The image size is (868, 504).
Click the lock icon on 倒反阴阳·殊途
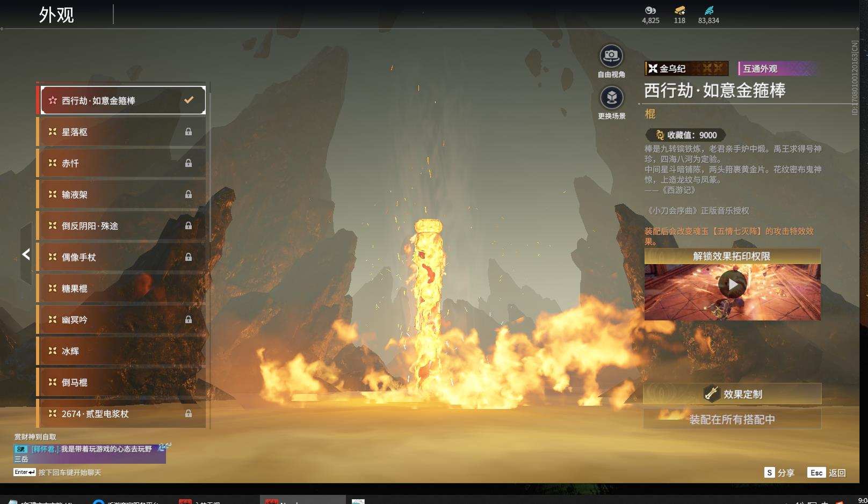point(189,225)
